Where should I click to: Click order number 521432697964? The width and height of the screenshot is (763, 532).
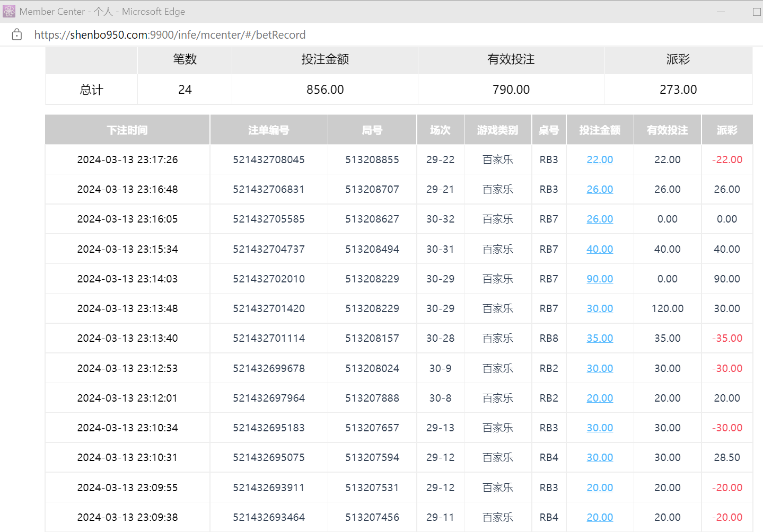[x=269, y=398]
